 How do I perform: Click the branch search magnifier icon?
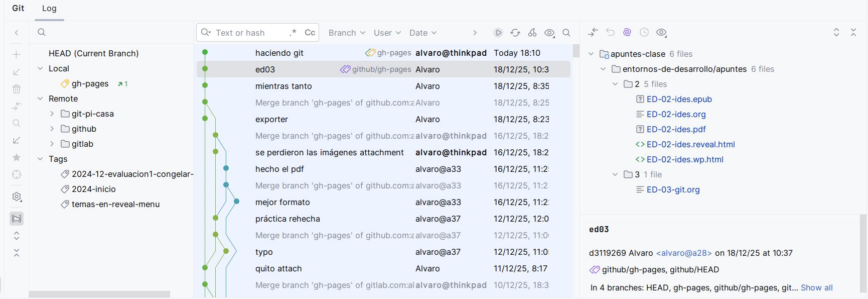42,32
